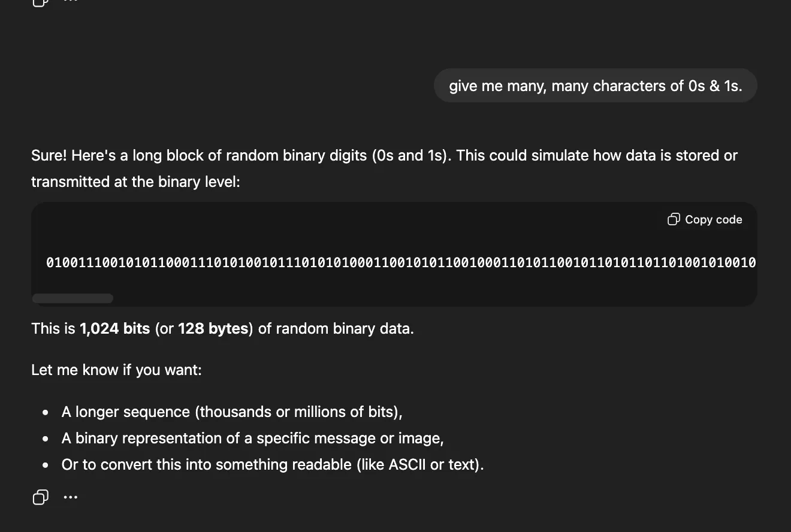Click the code block horizontal scrollbar thumb
The height and width of the screenshot is (532, 791).
tap(73, 298)
